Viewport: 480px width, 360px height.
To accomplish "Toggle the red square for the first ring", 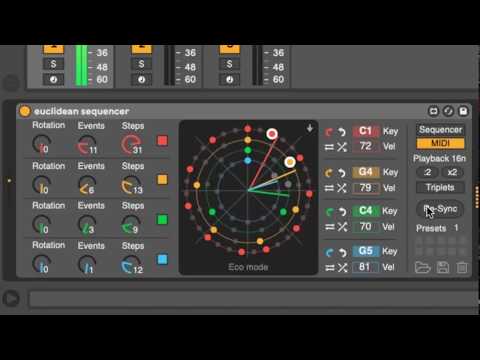I will (162, 141).
